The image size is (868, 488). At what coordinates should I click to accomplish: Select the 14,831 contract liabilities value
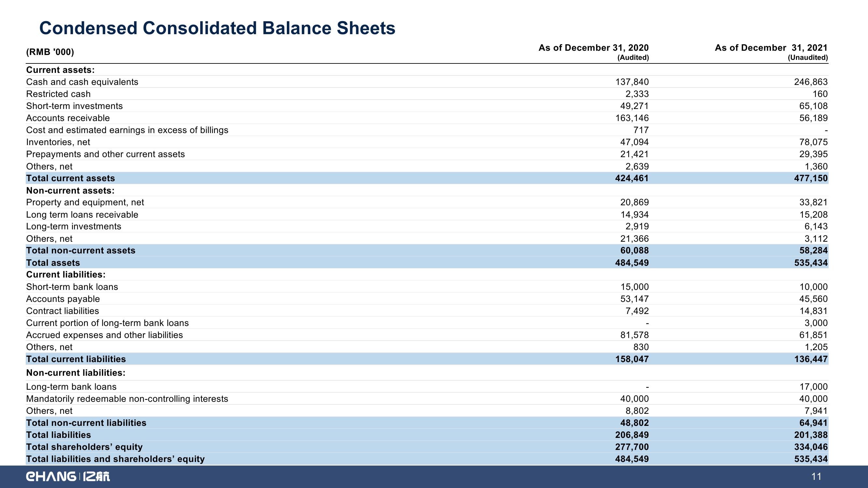click(x=813, y=311)
